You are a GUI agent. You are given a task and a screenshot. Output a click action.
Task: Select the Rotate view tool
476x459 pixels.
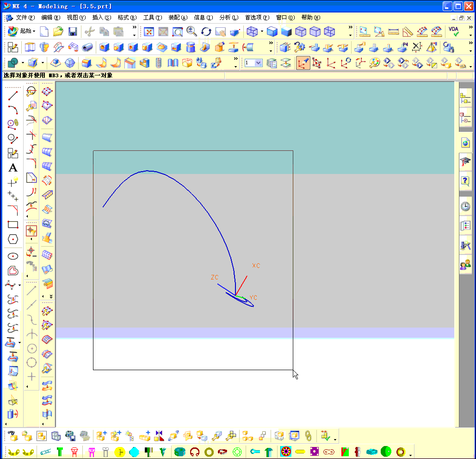206,31
